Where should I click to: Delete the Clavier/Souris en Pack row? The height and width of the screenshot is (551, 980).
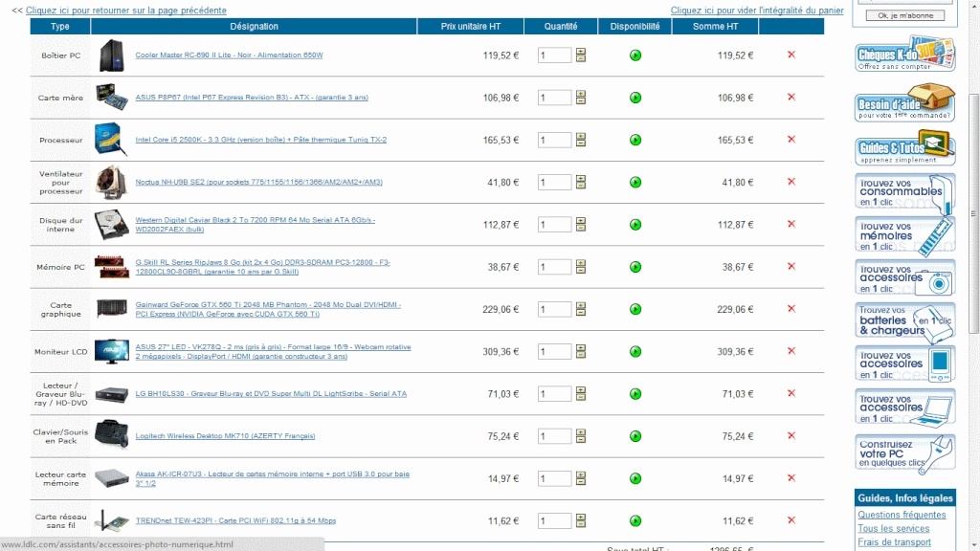[x=791, y=435]
